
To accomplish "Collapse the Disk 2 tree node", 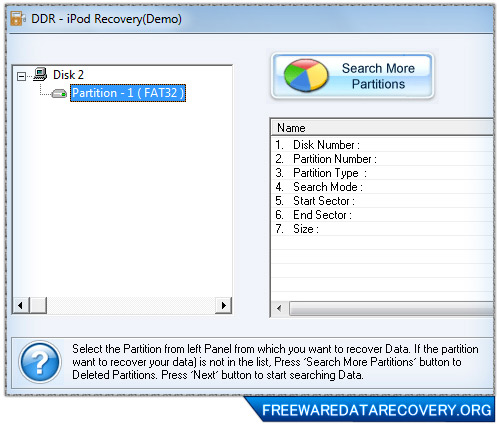I will point(21,76).
